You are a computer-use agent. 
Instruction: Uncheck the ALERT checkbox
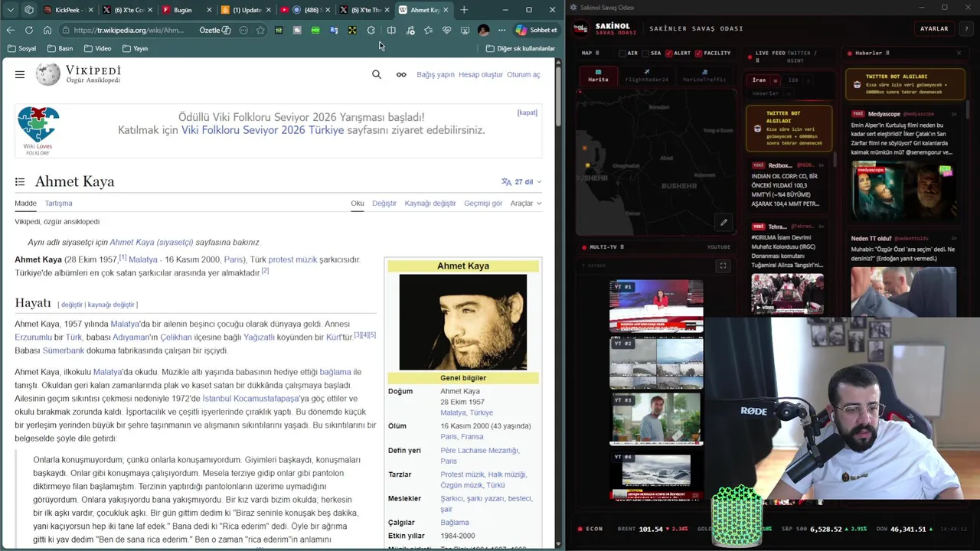669,54
